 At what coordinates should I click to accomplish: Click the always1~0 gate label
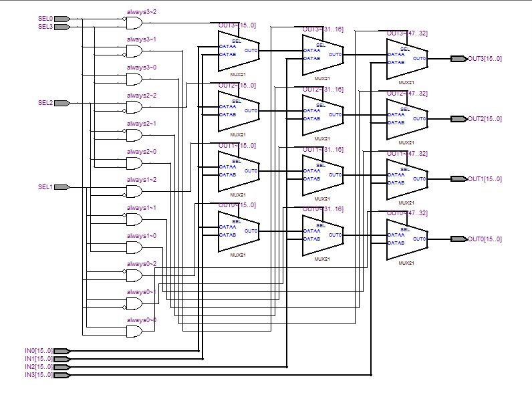142,236
